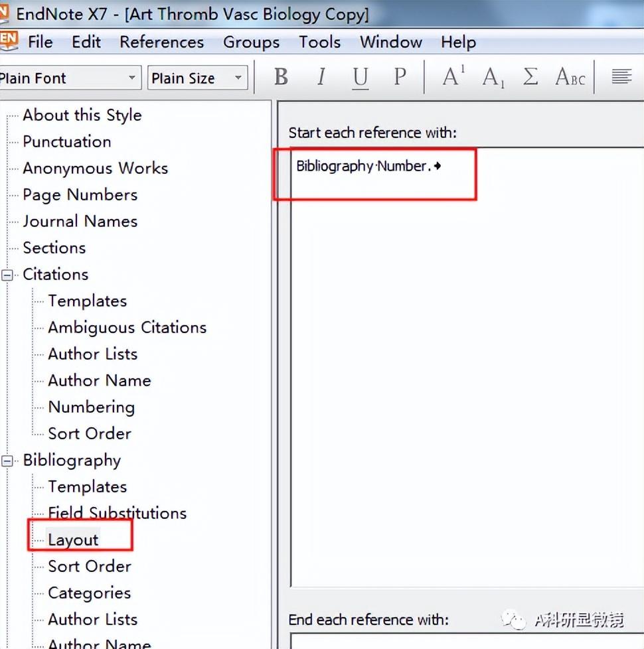Click the EndNote EN icon in the menu bar

pos(8,41)
